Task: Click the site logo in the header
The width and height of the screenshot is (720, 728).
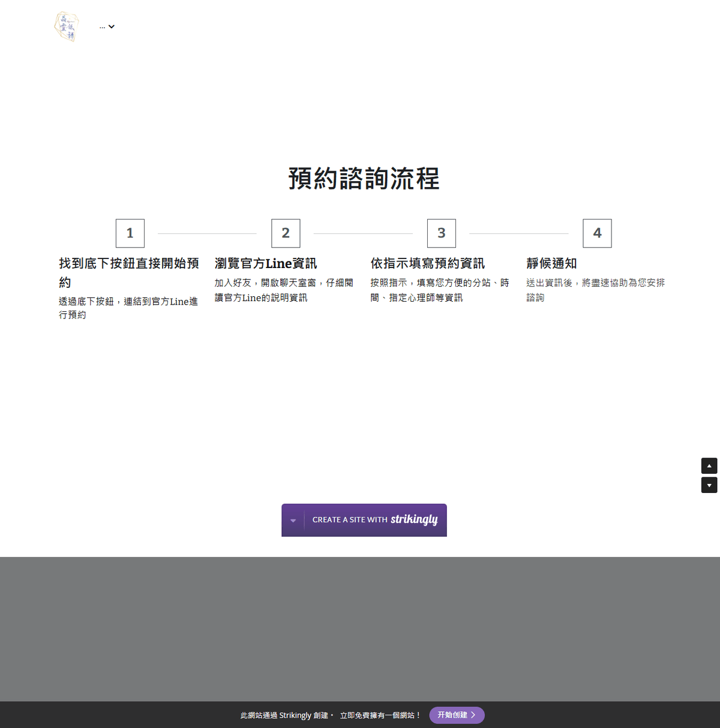Action: [x=66, y=27]
